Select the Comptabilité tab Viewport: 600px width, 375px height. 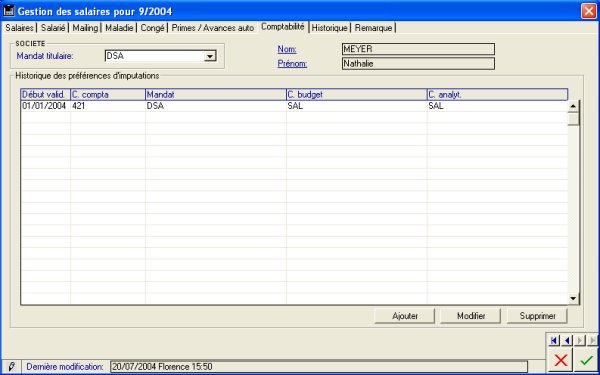(x=283, y=27)
